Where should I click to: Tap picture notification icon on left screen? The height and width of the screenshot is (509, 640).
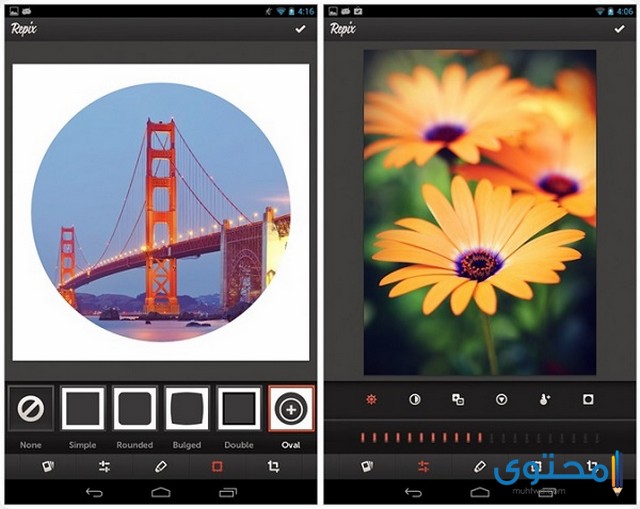[14, 11]
